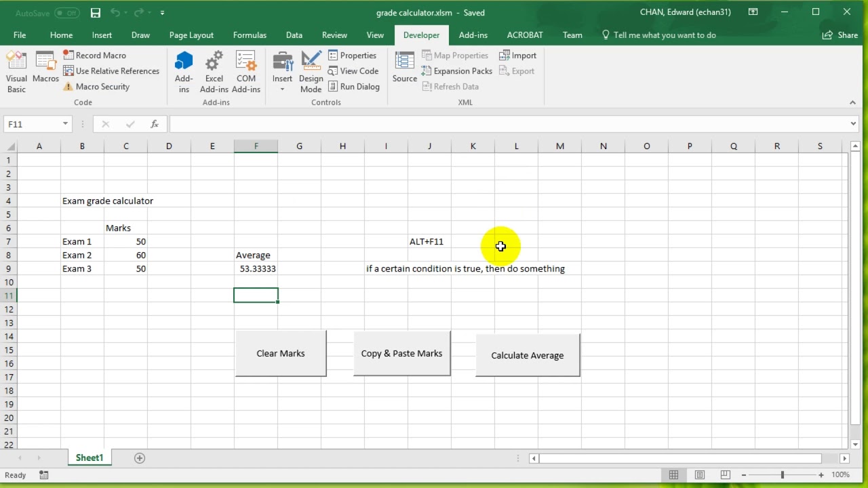Adjust the zoom slider
The image size is (868, 488).
(782, 475)
